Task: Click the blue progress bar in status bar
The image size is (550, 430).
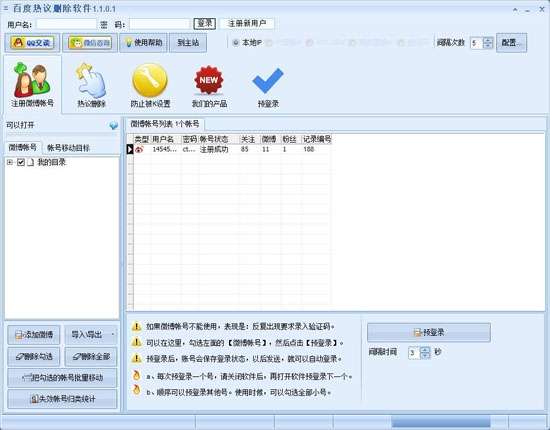Action: click(x=441, y=422)
